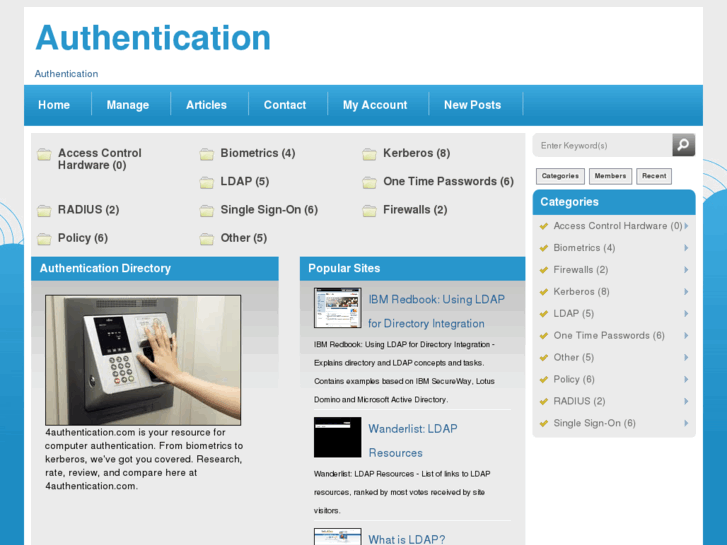Click checkmark icon next to sidebar Kerberos (8)
The height and width of the screenshot is (545, 727).
[544, 292]
